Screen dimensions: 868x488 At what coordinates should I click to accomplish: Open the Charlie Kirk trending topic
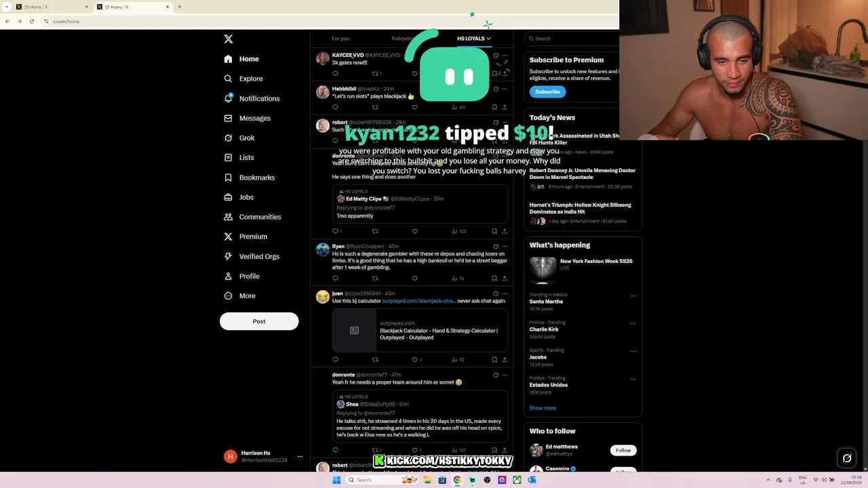pos(544,329)
